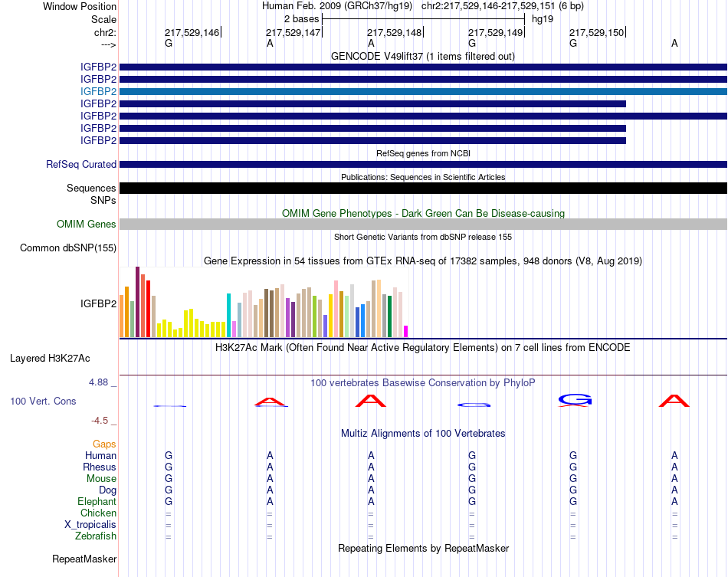Click the light blue IGFBP2 transcript bar

(423, 91)
